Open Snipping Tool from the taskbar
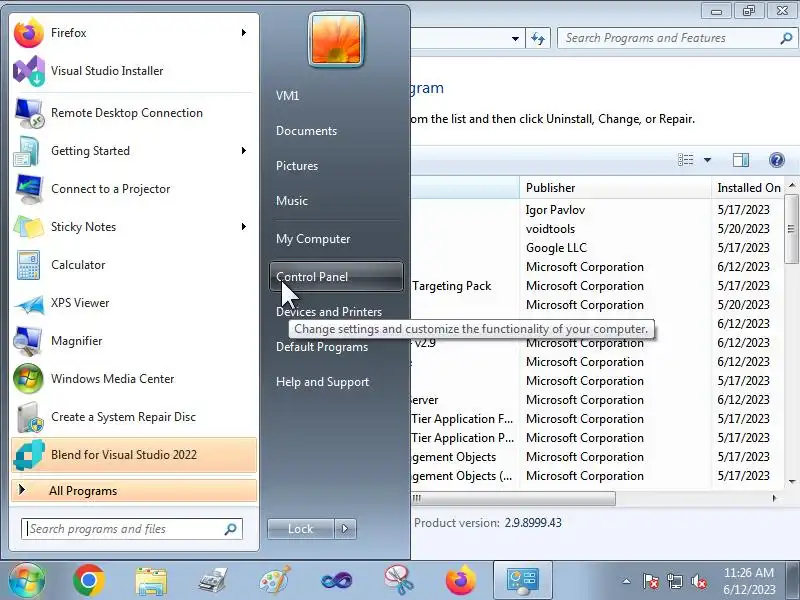800x600 pixels. (x=398, y=581)
